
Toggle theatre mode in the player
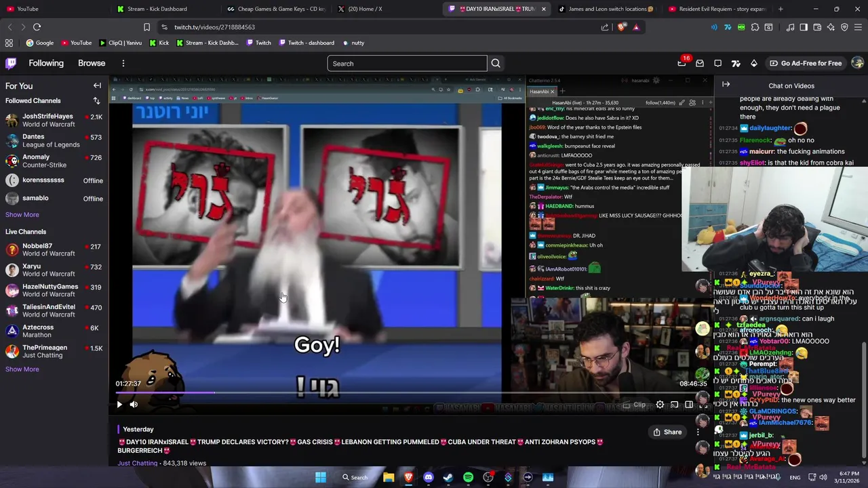(688, 405)
